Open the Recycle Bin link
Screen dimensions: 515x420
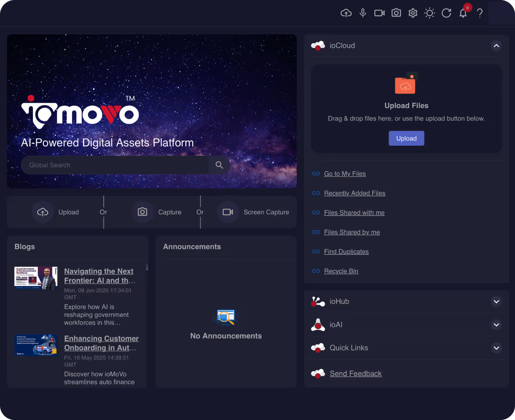pos(341,271)
